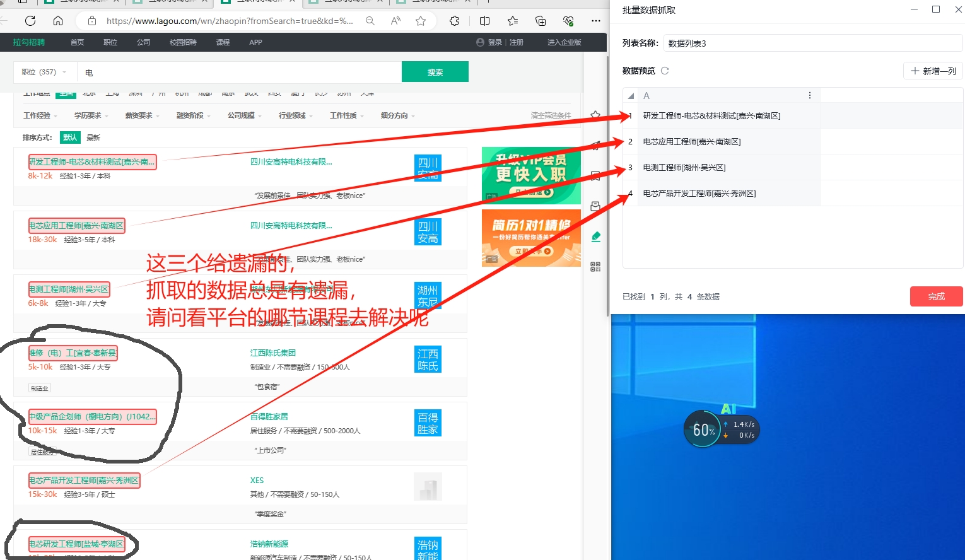This screenshot has height=560, width=965.
Task: Click the Lagou sidebar inbox icon
Action: (x=595, y=206)
